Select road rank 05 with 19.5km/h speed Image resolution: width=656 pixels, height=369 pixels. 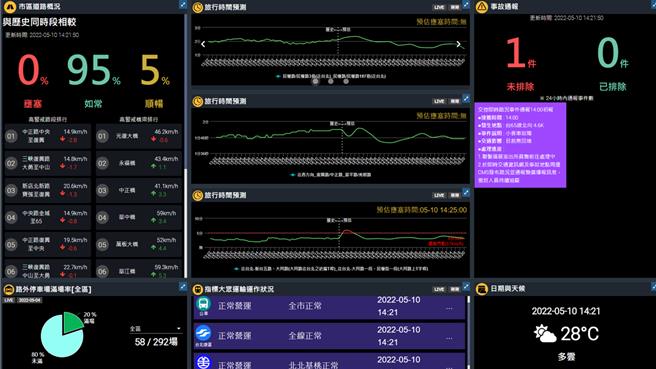48,244
